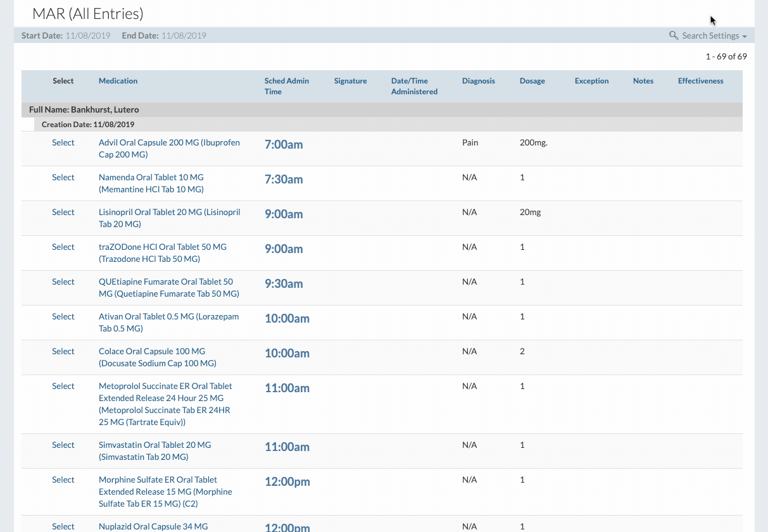The width and height of the screenshot is (768, 532).
Task: Sort by Diagnosis column header
Action: pyautogui.click(x=478, y=81)
